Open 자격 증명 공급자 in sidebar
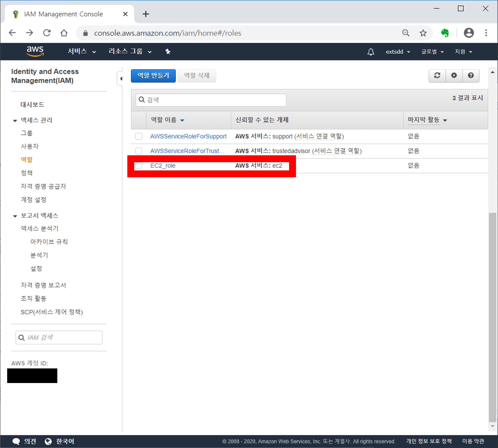Screen dimensions: 498x448 (44, 186)
